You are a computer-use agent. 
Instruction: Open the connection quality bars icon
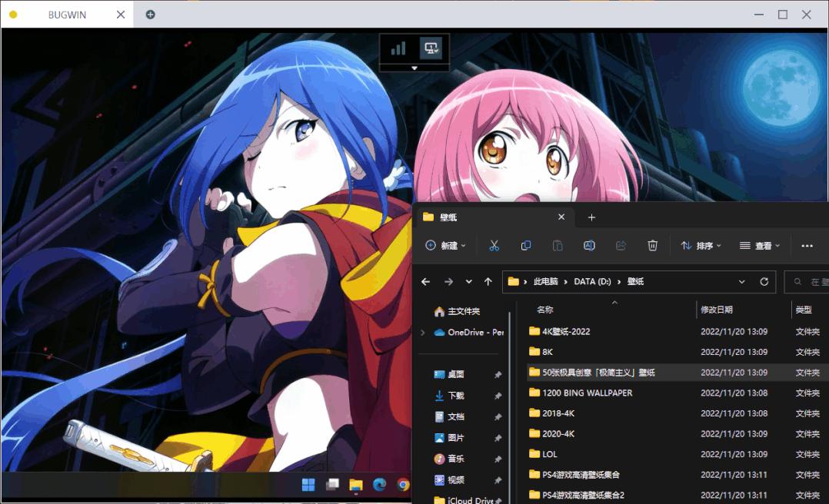[398, 48]
